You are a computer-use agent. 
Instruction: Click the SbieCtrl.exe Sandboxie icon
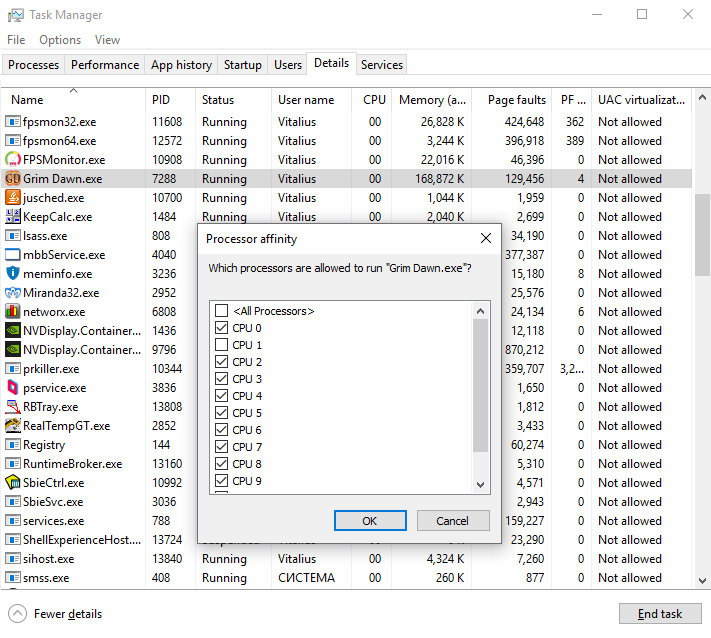[13, 482]
